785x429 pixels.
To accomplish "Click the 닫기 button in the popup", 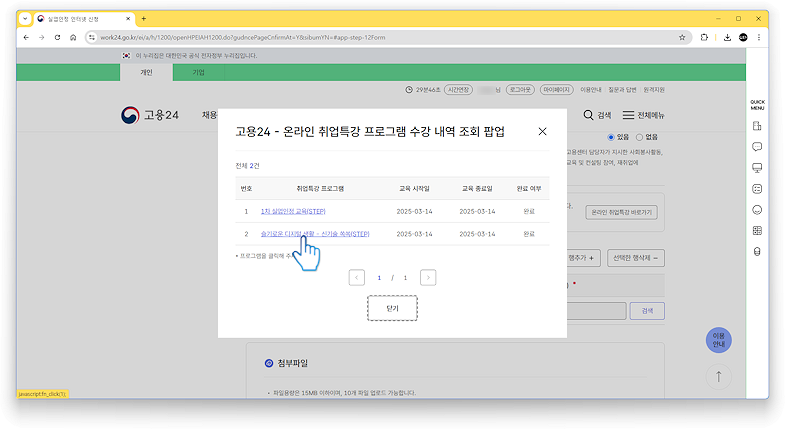I will pyautogui.click(x=392, y=308).
